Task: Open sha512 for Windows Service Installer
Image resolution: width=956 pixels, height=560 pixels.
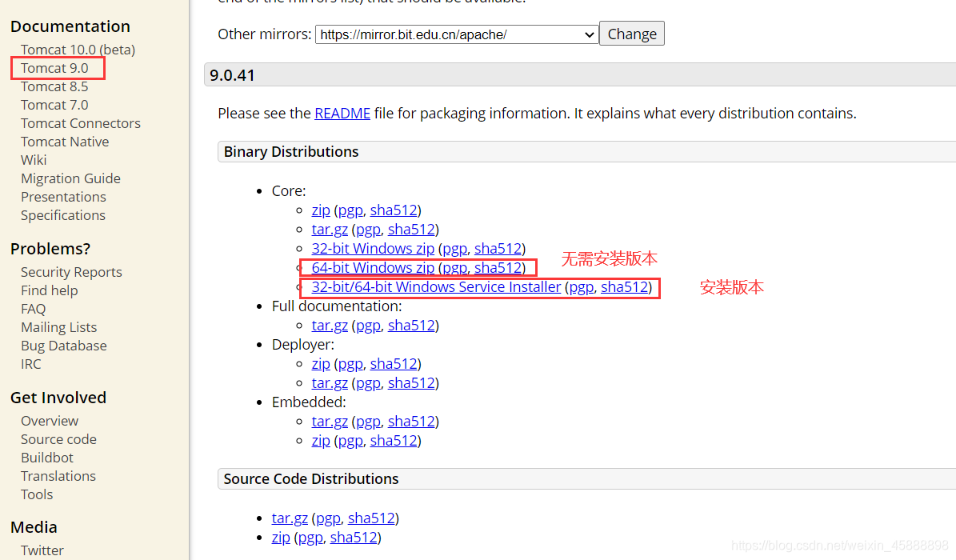Action: (624, 287)
